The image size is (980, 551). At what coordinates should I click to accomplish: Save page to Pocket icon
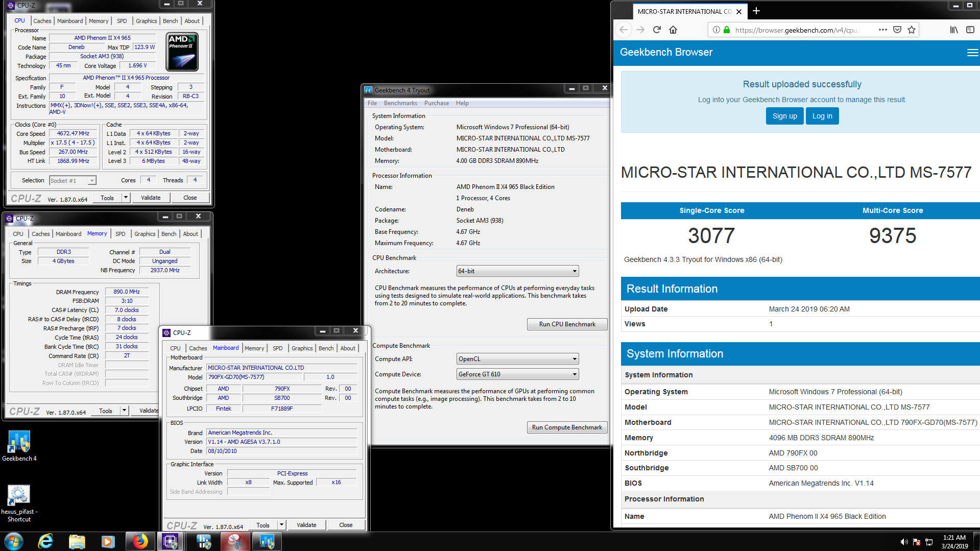pyautogui.click(x=897, y=30)
